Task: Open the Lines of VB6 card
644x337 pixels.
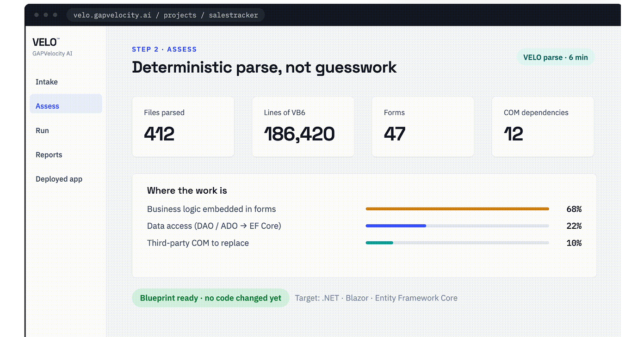Action: point(303,127)
